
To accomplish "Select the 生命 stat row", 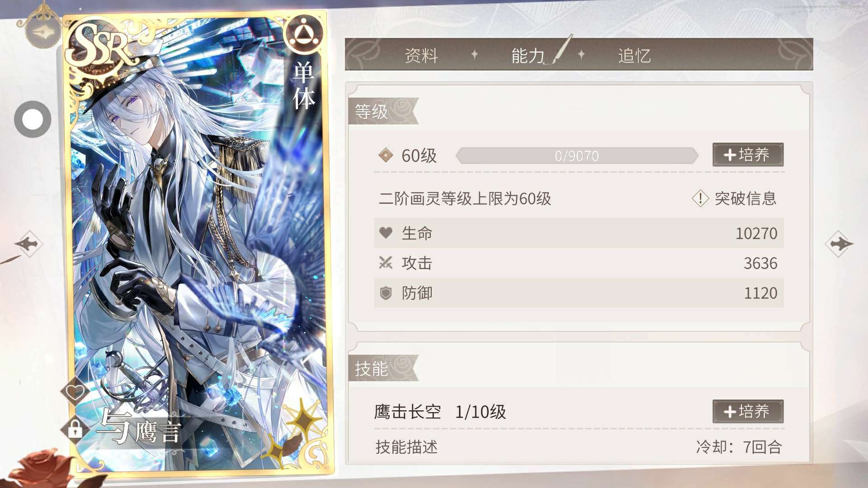I will [579, 233].
